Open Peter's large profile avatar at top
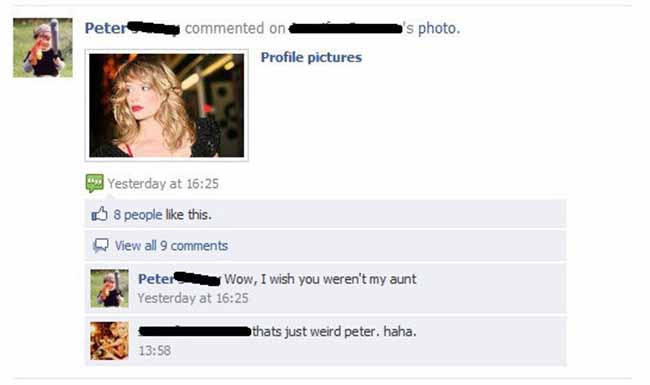 point(43,48)
